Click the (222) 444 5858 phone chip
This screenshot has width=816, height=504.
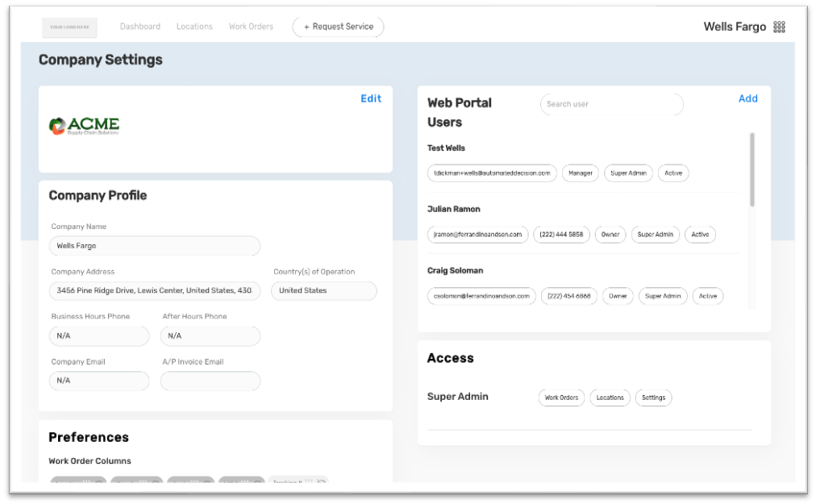[x=561, y=235]
